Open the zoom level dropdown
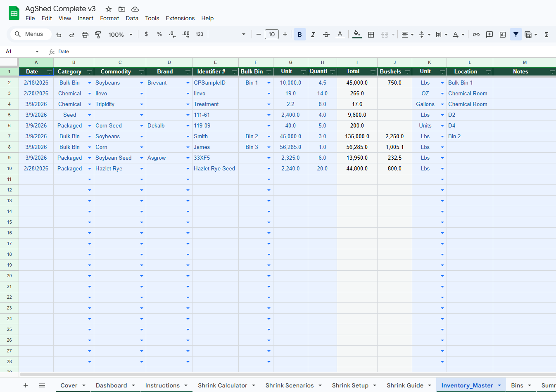 point(120,34)
